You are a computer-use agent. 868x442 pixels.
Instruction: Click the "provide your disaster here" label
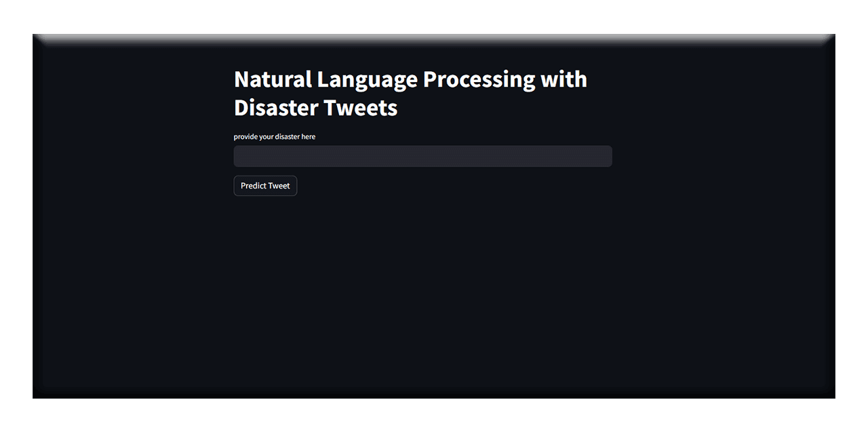275,137
